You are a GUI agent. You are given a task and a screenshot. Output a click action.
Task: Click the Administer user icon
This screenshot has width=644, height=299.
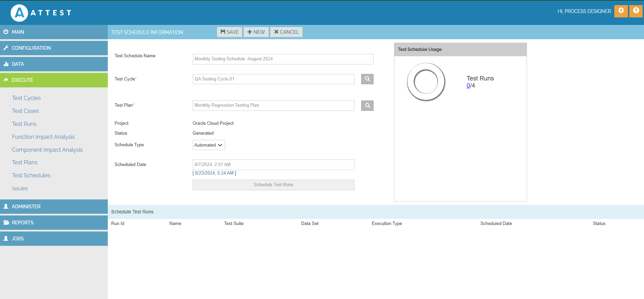click(x=6, y=206)
